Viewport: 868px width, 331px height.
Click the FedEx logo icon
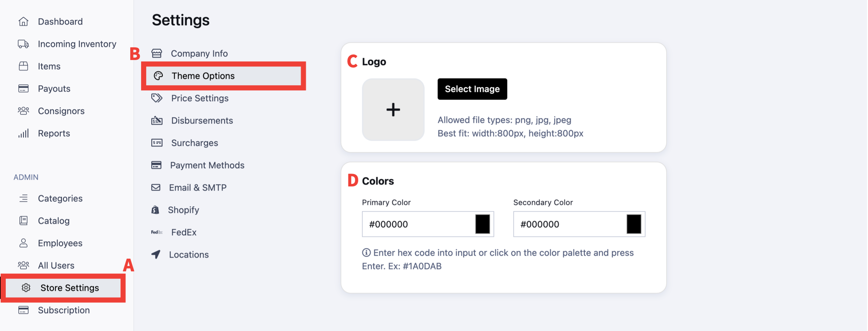tap(157, 232)
